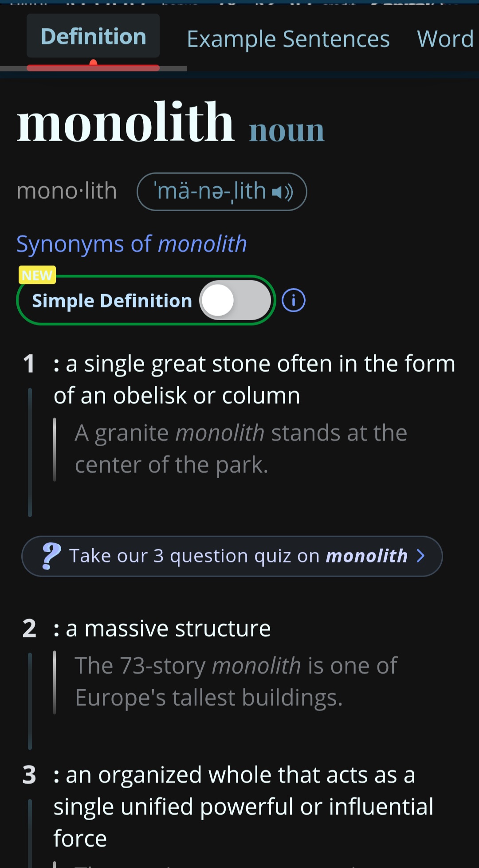The image size is (479, 868).
Task: Click the Simple Definition label text
Action: [x=112, y=301]
